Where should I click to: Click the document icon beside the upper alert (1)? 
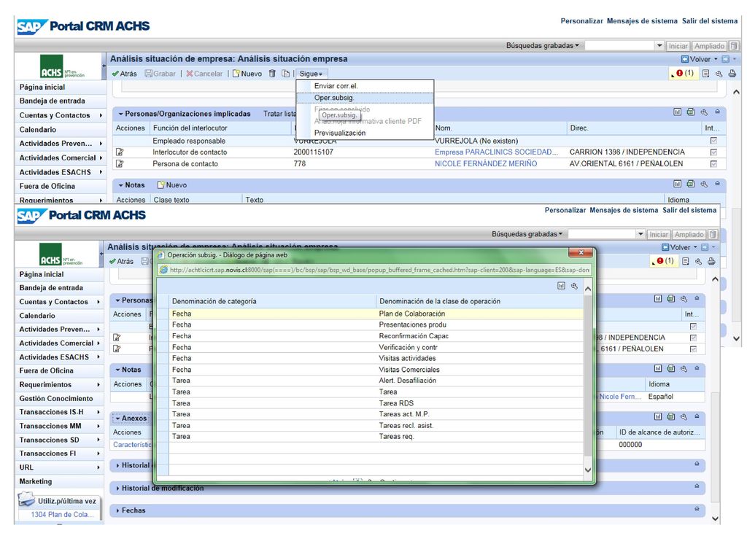pos(705,74)
